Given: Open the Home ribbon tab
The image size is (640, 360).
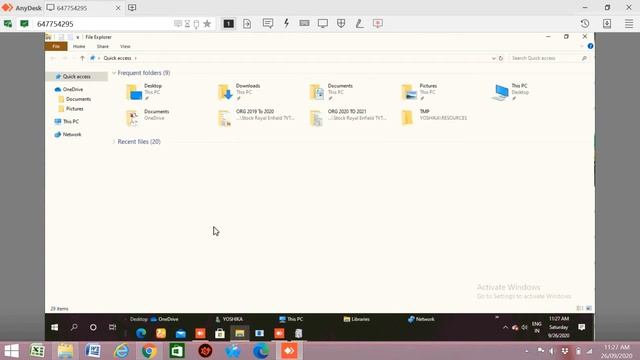Looking at the screenshot, I should tap(79, 47).
